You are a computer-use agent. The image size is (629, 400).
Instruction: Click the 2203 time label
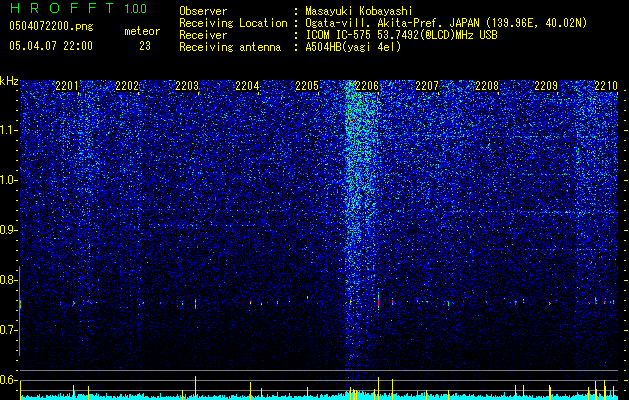pos(187,85)
